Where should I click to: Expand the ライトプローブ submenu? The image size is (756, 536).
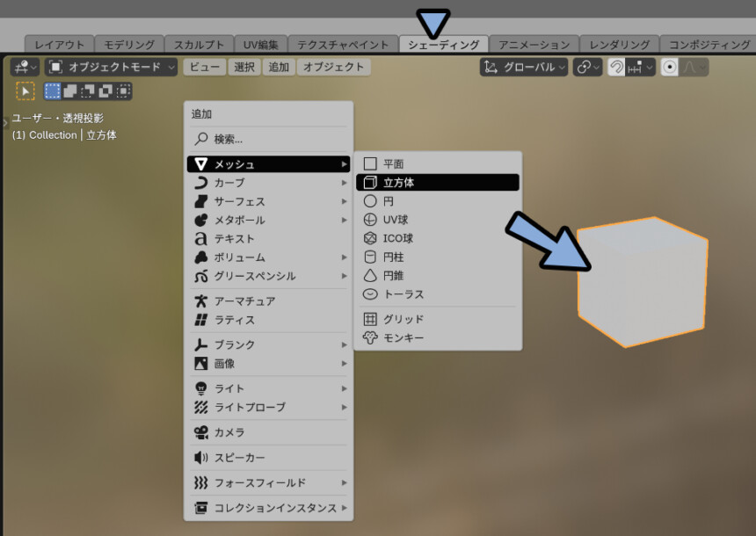point(268,408)
